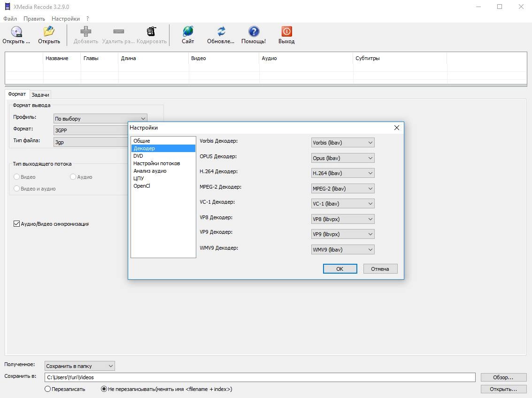
Task: Click the Выход power icon
Action: [x=286, y=31]
